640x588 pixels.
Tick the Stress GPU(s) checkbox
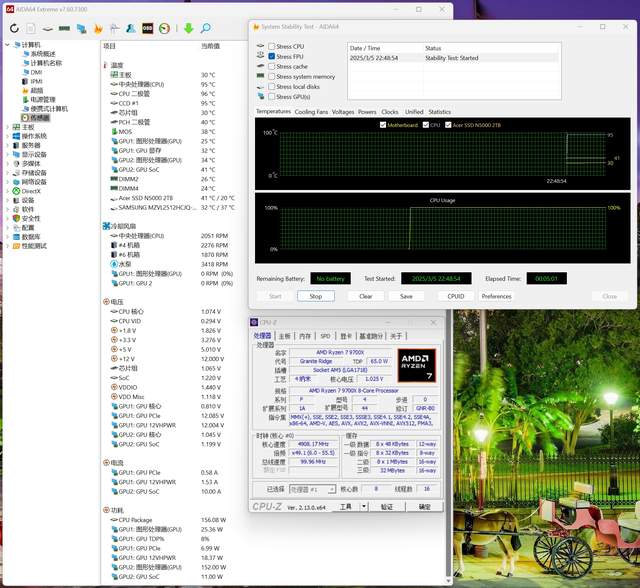pos(271,96)
